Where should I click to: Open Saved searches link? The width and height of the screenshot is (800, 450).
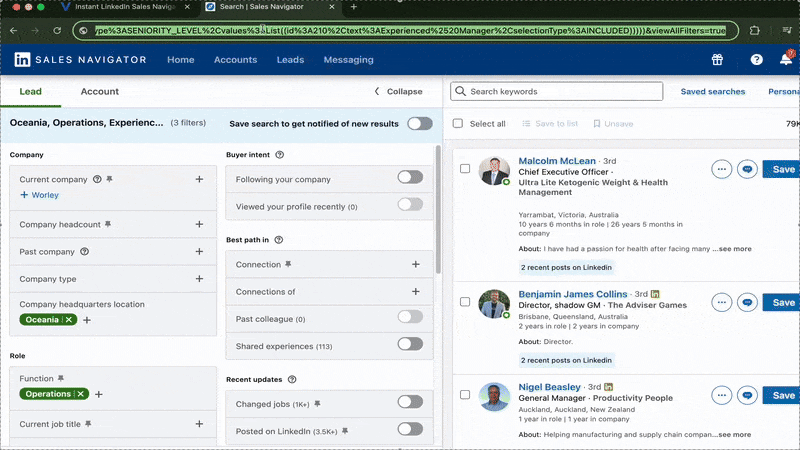713,91
